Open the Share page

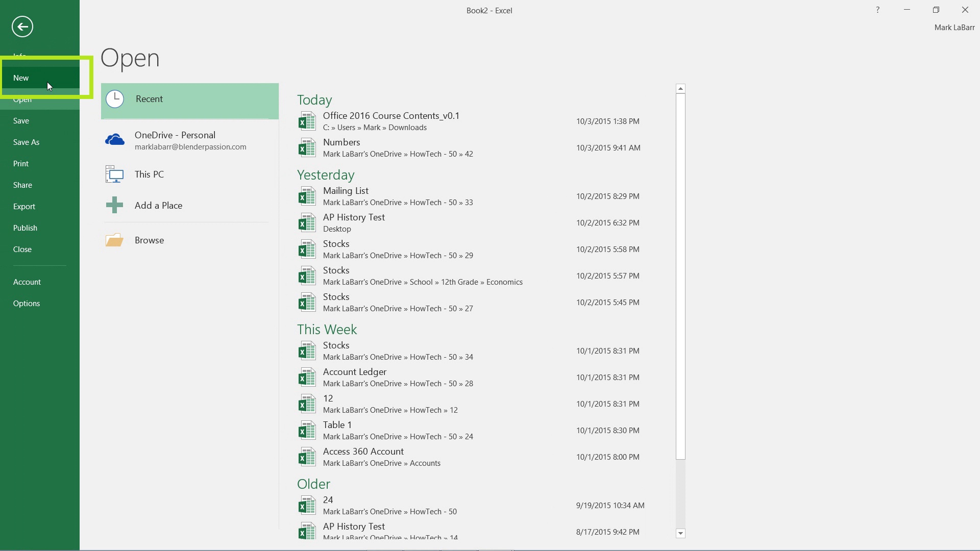40,185
